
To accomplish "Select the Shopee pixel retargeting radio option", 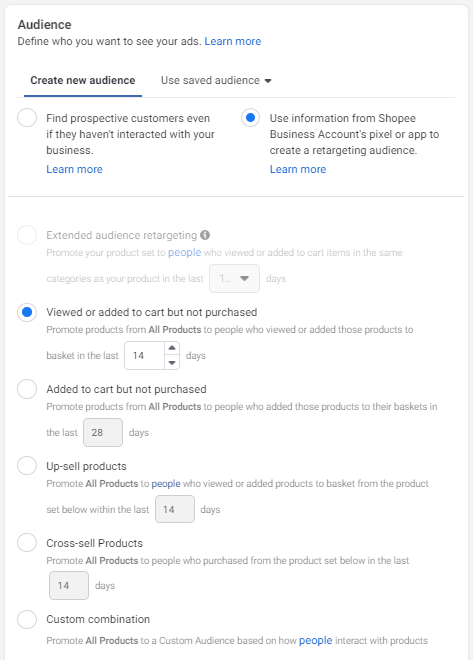I will pos(250,117).
